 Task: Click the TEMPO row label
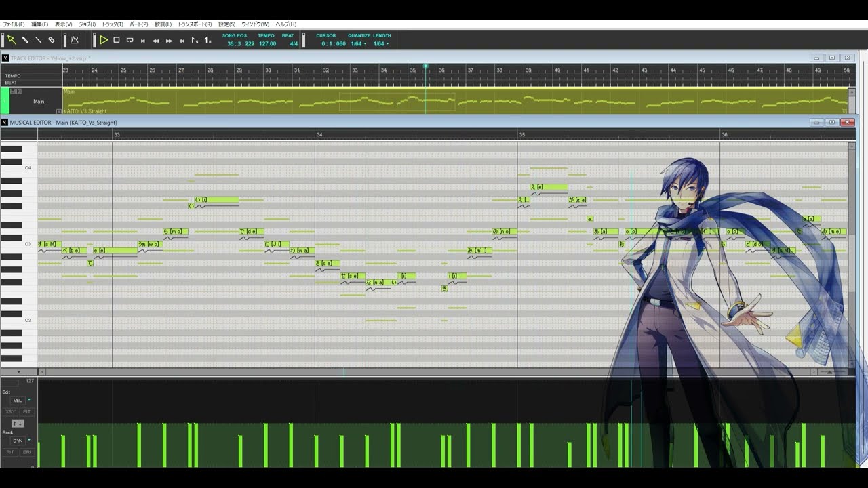click(13, 76)
